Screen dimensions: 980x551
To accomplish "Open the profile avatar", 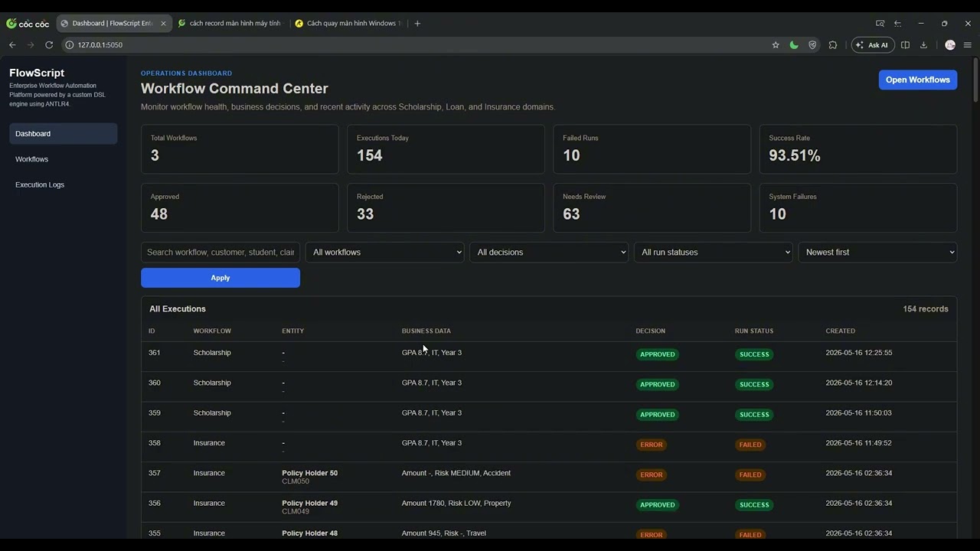I will 950,45.
